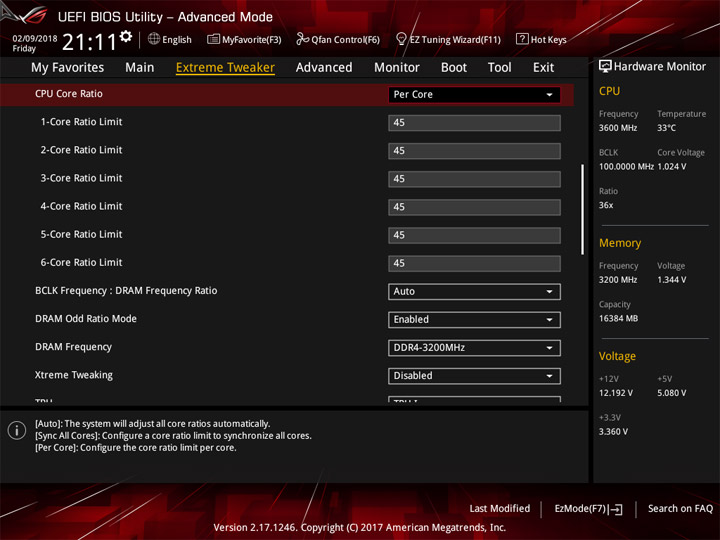The height and width of the screenshot is (540, 720).
Task: Click the +12V reading 12.192 V
Action: point(615,393)
